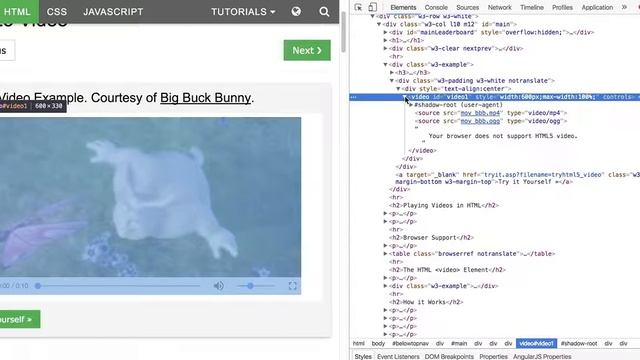Click the video seek progress bar
This screenshot has width=640, height=360.
pos(118,286)
